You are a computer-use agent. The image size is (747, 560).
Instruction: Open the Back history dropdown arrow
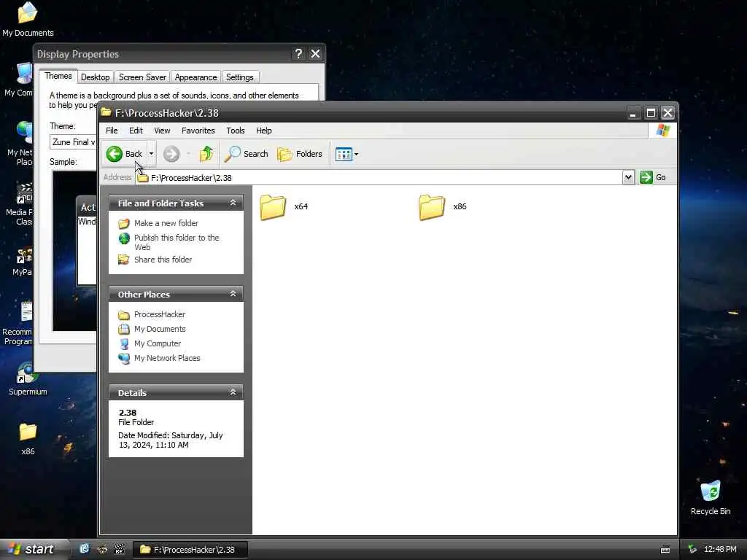point(151,154)
